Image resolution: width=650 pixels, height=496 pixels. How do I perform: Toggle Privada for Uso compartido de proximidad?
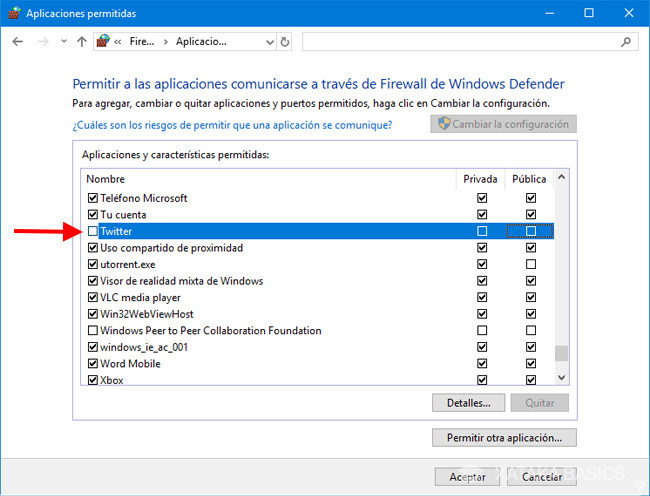[x=482, y=248]
